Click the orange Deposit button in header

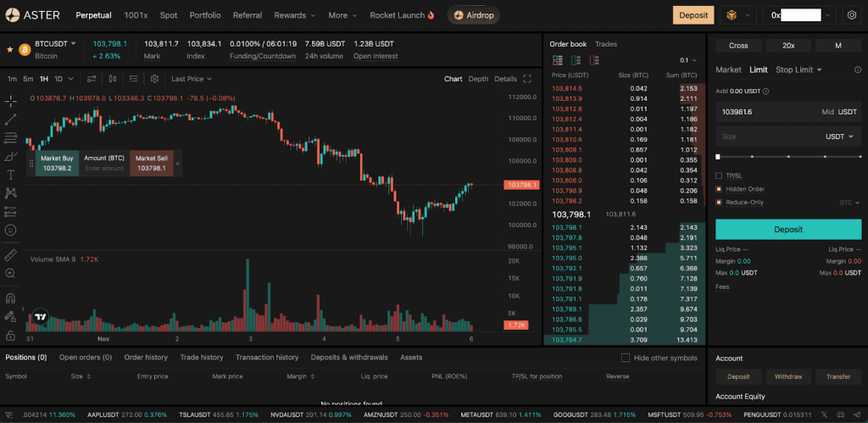pyautogui.click(x=693, y=15)
